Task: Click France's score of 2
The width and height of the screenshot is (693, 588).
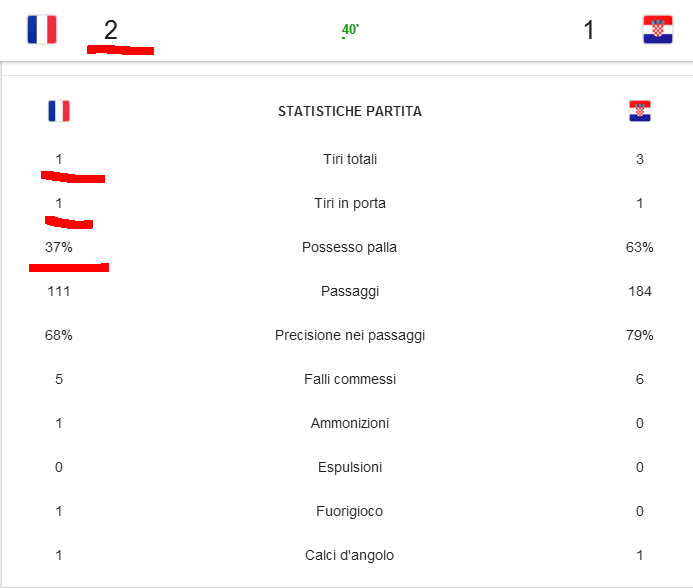Action: (x=110, y=30)
